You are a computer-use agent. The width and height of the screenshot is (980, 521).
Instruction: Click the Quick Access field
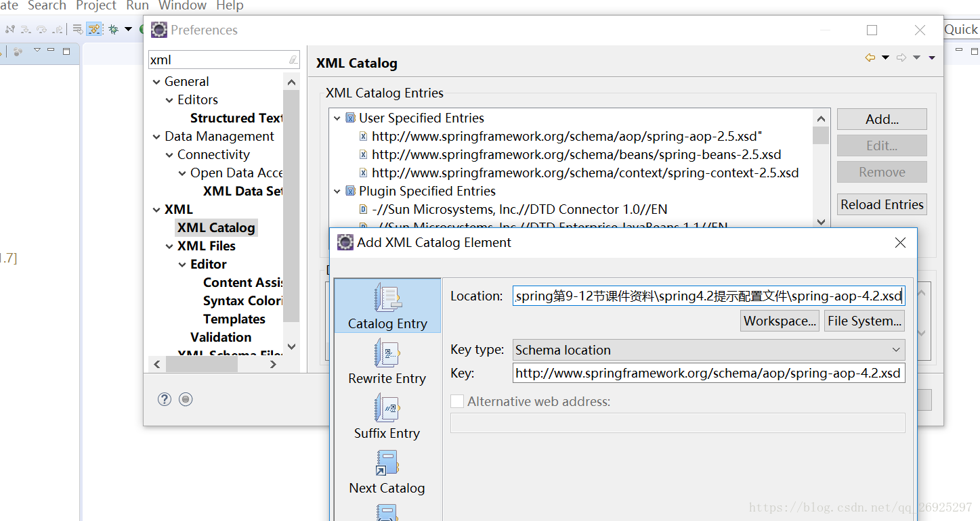961,29
